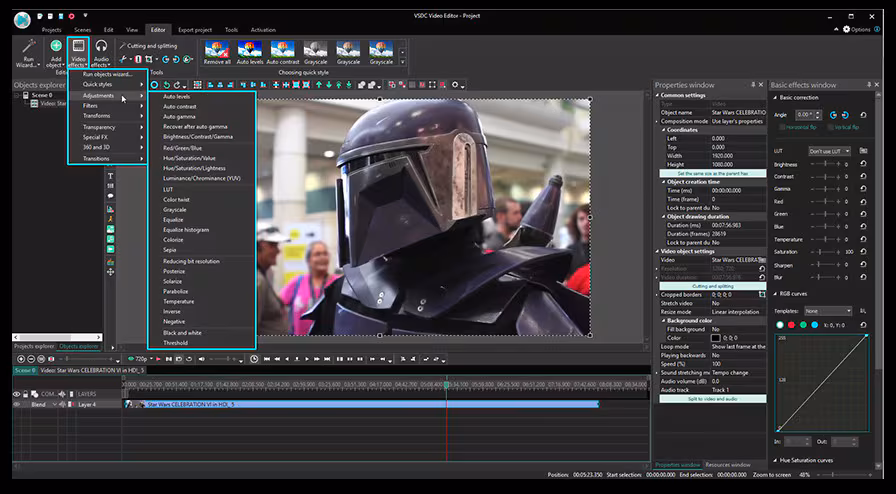Open the RGB curves Templates dropdown
Viewport: 896px width, 494px height.
tap(829, 311)
